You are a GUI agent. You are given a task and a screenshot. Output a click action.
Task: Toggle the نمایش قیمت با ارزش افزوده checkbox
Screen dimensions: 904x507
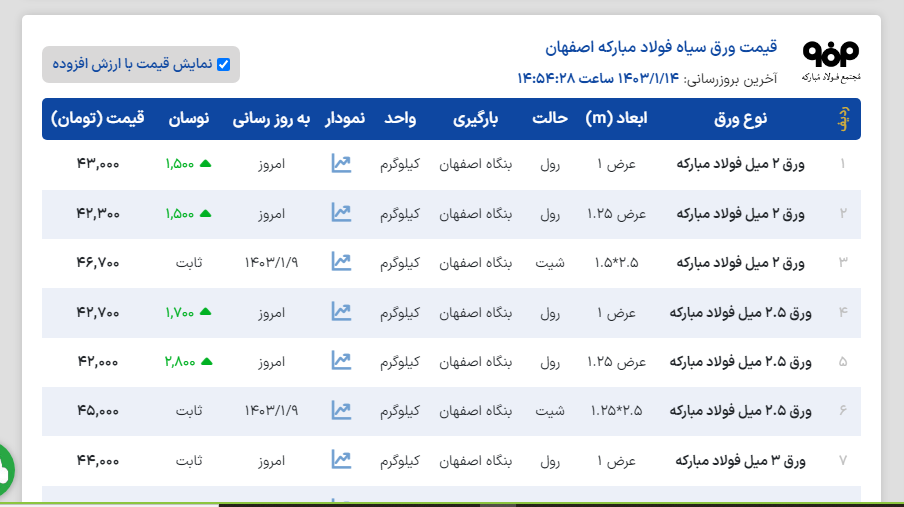coord(223,64)
